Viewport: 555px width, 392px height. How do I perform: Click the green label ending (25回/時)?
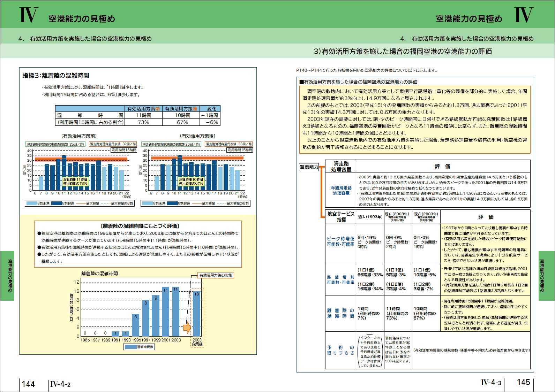[55, 144]
